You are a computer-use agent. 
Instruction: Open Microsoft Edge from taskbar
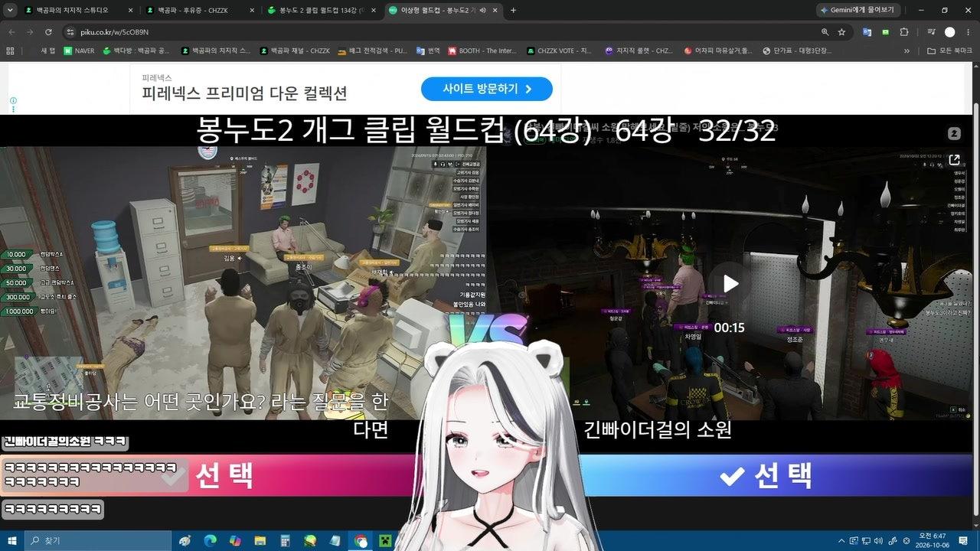(x=211, y=540)
